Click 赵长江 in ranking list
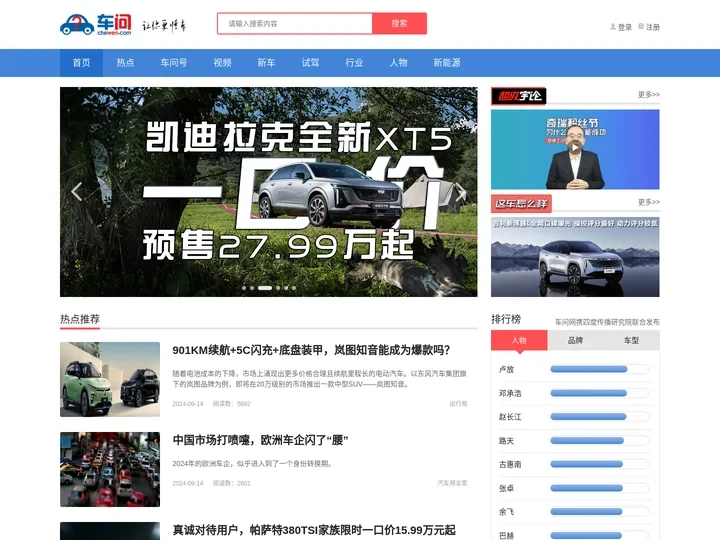 [x=510, y=417]
